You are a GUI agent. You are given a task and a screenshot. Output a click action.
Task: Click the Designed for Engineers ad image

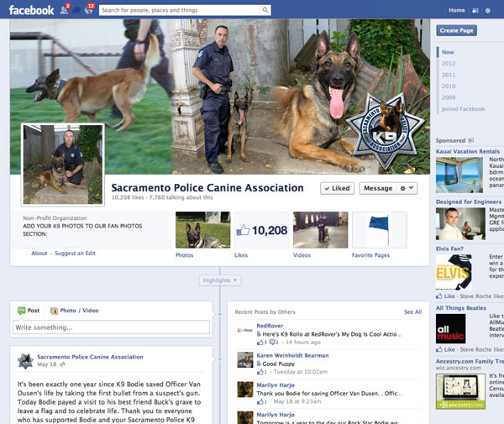coord(460,223)
